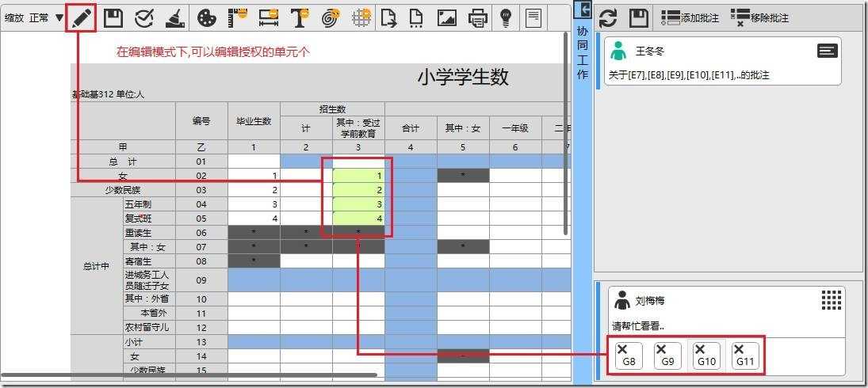Viewport: 868px width, 388px height.
Task: Select green cell with value 3 in row 04
Action: point(358,204)
